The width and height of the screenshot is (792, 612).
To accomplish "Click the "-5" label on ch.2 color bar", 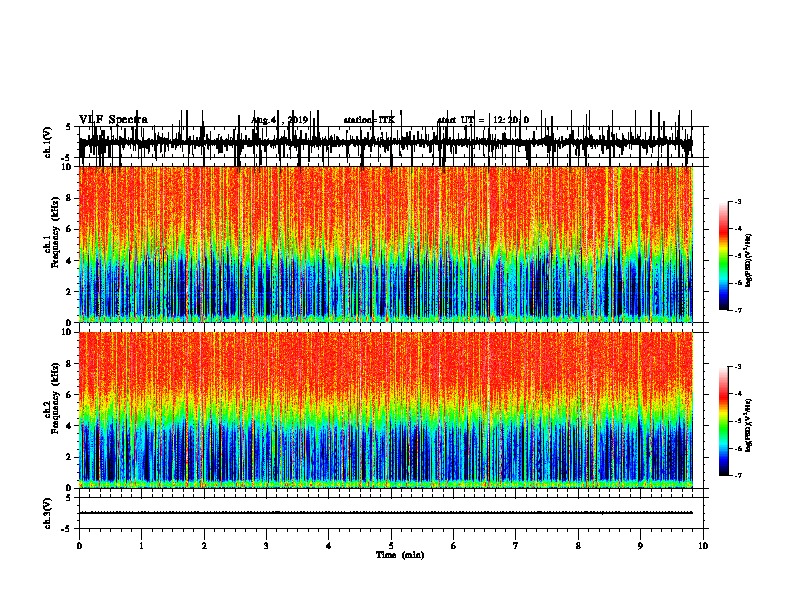I will click(x=738, y=421).
